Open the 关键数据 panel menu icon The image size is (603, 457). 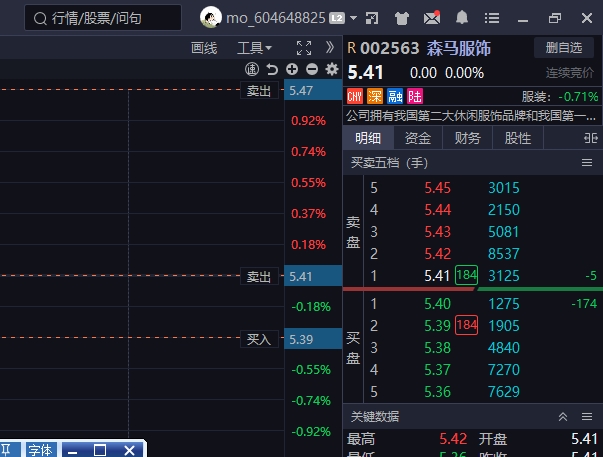click(x=587, y=417)
